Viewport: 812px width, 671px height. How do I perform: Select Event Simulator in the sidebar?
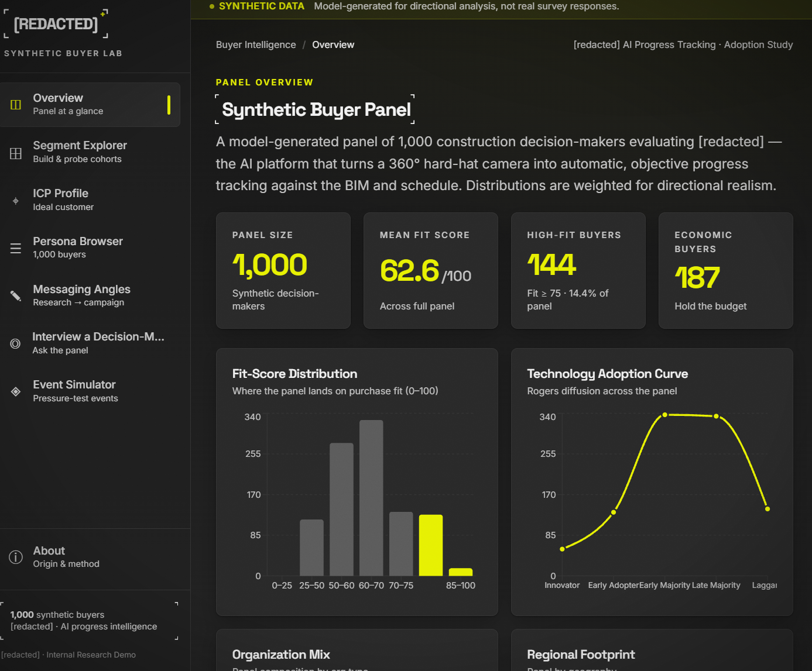click(x=90, y=391)
